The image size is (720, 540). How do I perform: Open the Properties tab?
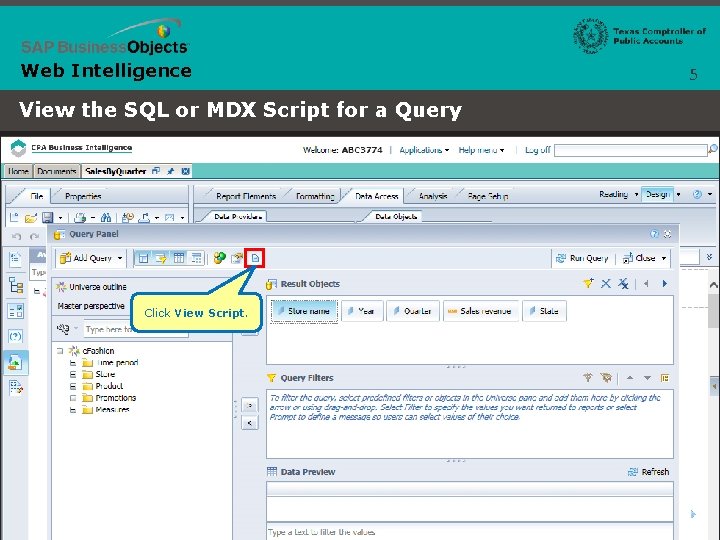pos(83,196)
